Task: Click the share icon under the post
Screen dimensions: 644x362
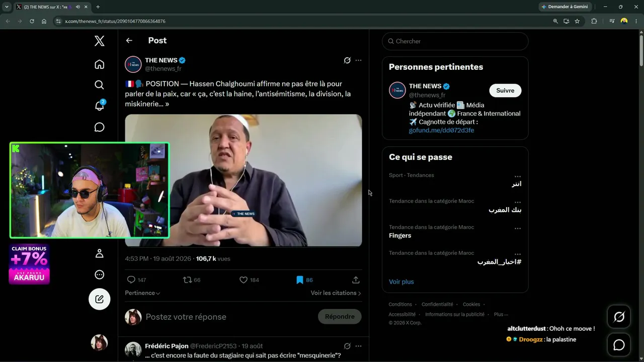Action: point(356,280)
